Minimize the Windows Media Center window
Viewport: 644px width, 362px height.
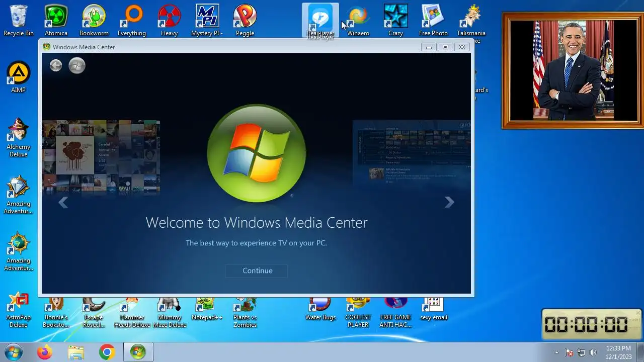[x=429, y=47]
